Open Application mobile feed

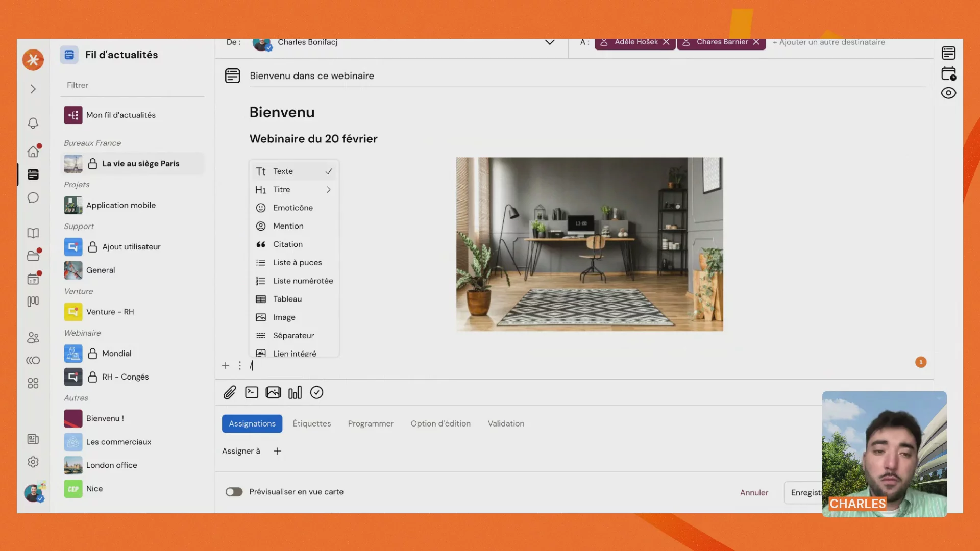point(132,205)
